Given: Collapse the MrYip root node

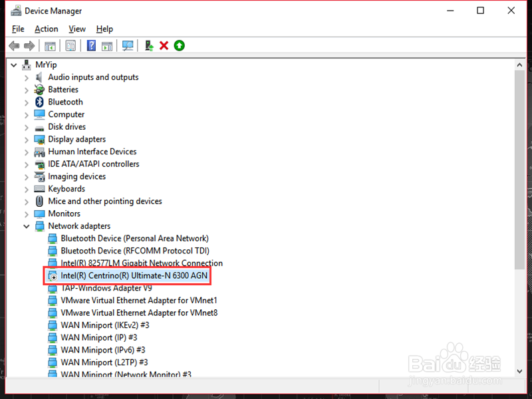Looking at the screenshot, I should tap(13, 65).
